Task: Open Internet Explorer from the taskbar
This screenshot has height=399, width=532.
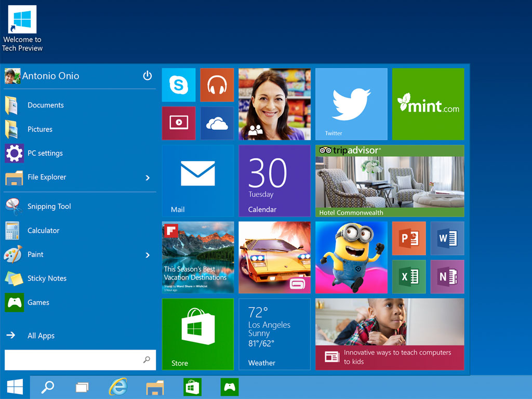Action: [118, 387]
